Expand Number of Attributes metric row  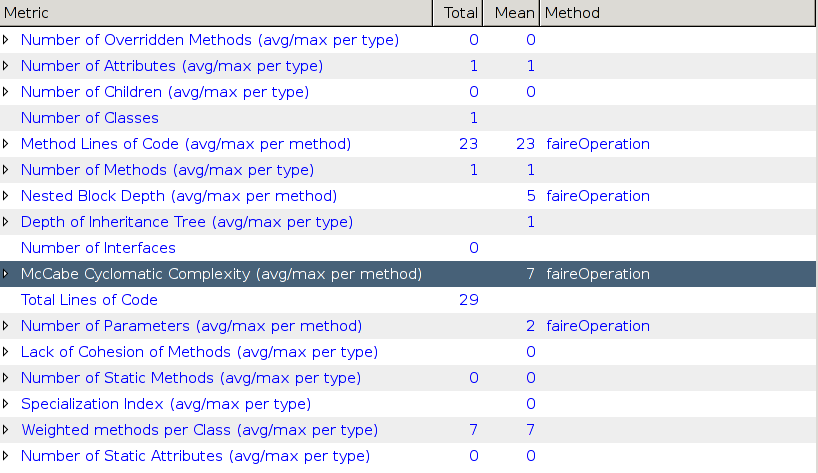point(6,66)
